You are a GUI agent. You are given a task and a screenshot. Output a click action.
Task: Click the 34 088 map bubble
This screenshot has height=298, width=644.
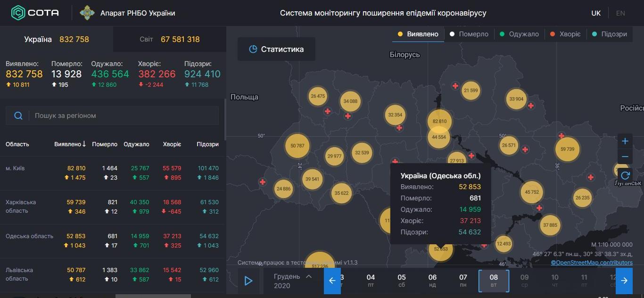[x=350, y=101]
